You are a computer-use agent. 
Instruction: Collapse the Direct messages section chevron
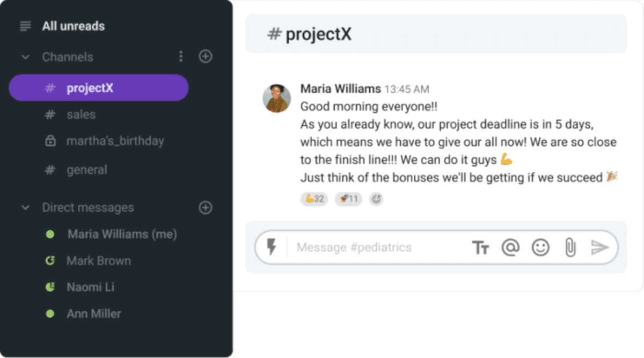pos(25,208)
